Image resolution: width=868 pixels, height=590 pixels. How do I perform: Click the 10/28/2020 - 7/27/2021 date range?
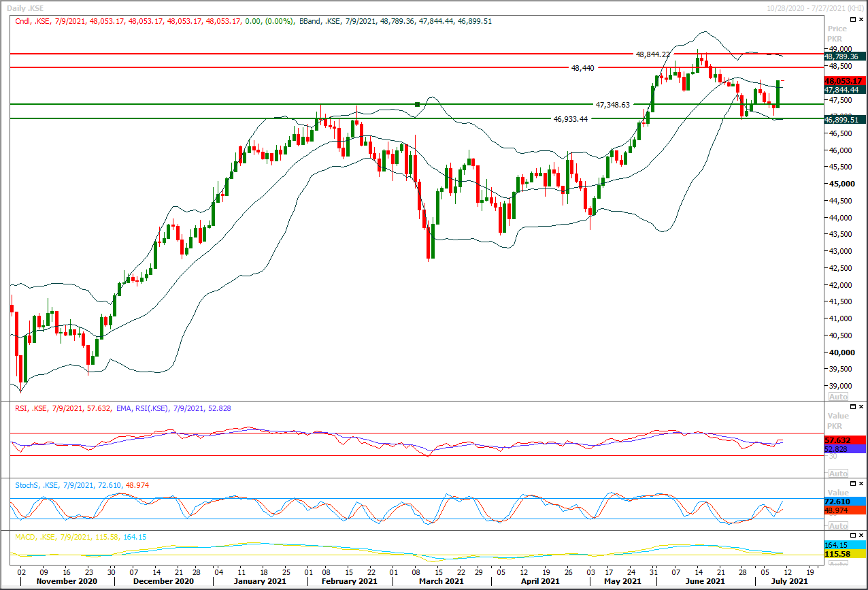pyautogui.click(x=817, y=7)
